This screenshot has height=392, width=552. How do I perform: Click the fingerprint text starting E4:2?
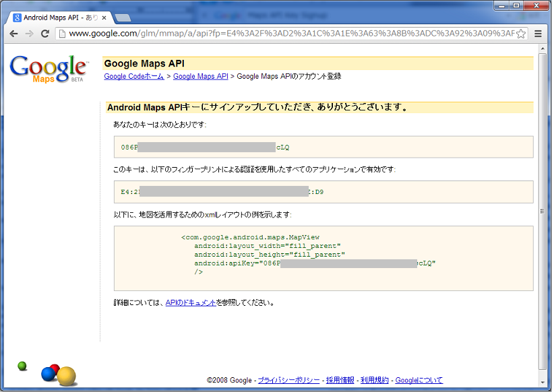pos(222,192)
